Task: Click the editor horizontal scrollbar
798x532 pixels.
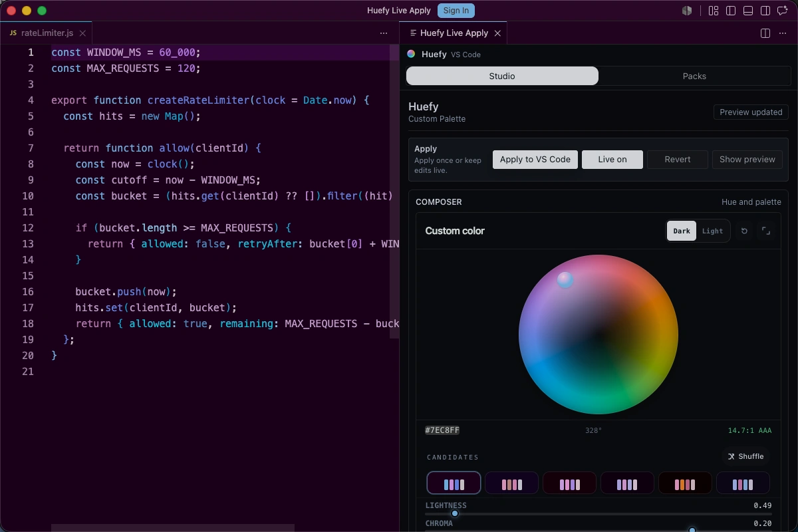Action: pyautogui.click(x=173, y=528)
